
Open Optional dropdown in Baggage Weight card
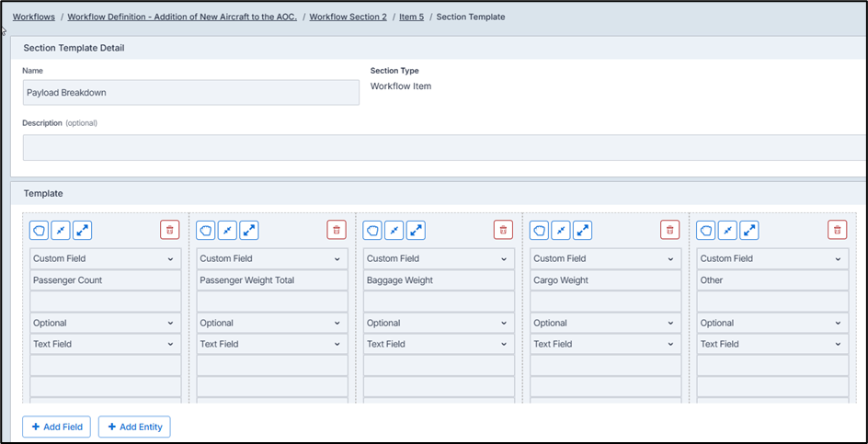click(x=439, y=324)
